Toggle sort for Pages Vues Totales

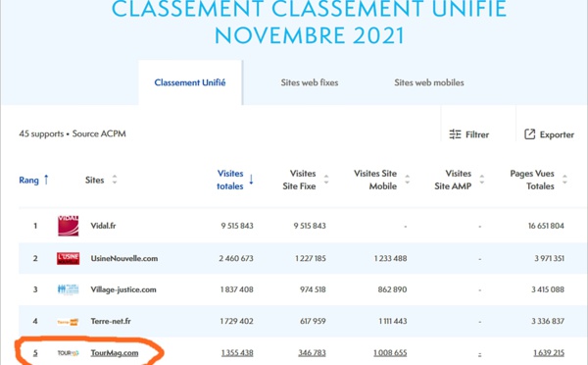[564, 180]
